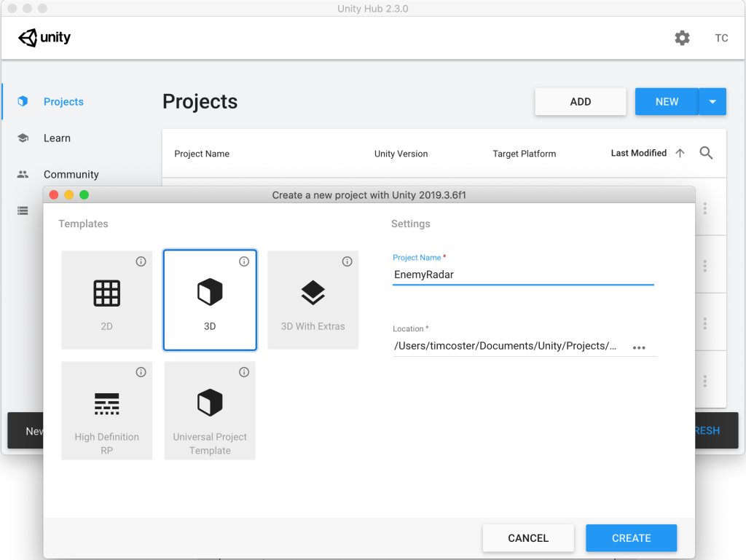Click the info icon on High Definition RP
This screenshot has width=746, height=560.
[141, 372]
